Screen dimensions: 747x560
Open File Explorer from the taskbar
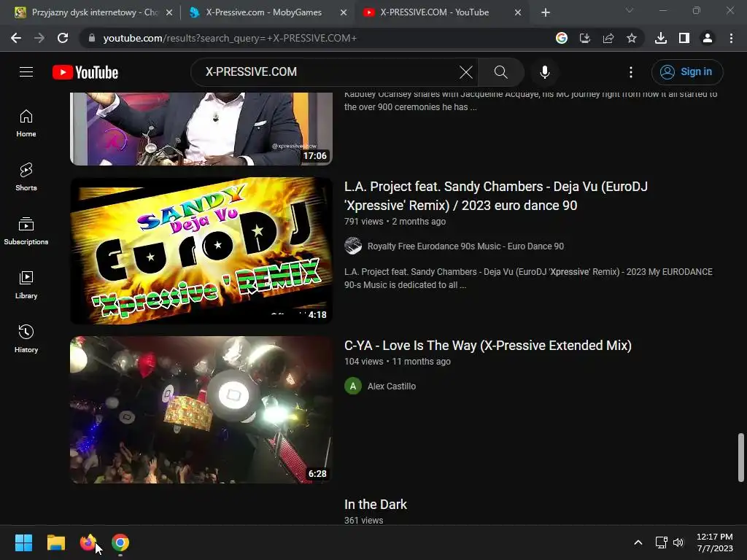(56, 542)
